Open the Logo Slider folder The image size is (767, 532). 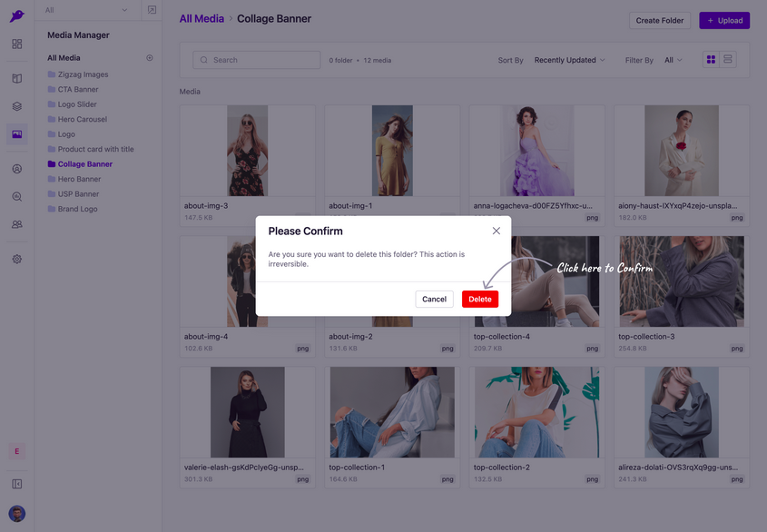tap(72, 104)
